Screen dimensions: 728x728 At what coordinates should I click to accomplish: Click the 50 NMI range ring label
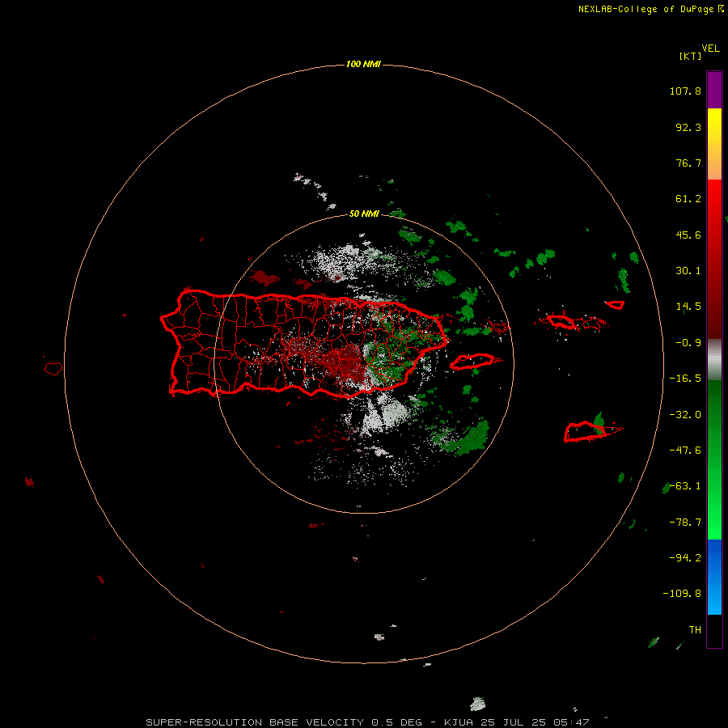pos(364,214)
